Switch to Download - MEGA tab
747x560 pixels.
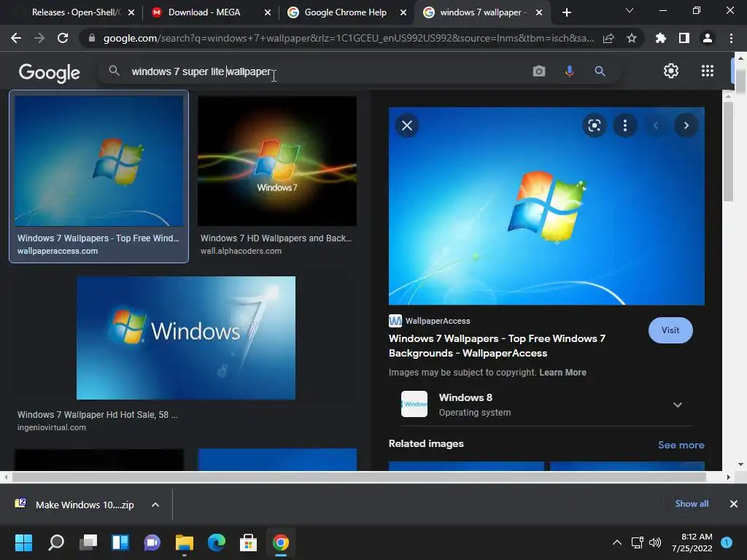click(204, 12)
